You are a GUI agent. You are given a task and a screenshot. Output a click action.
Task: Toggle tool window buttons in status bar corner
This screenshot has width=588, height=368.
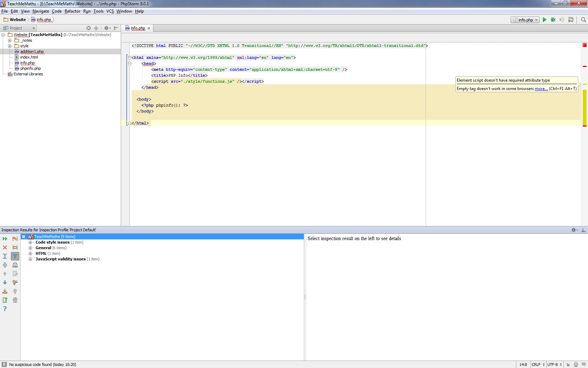point(4,364)
